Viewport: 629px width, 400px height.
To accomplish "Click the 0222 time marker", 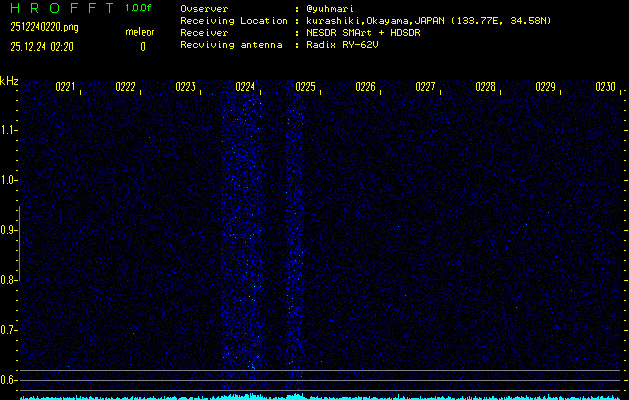I will [125, 87].
